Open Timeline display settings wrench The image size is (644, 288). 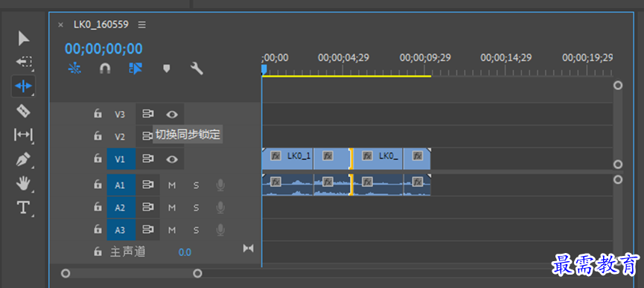197,68
